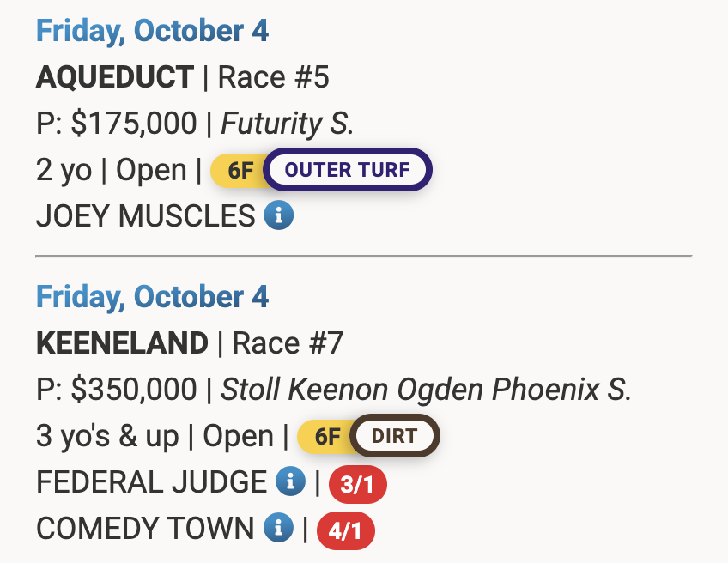Click the Friday, October 4 date above AQUEDUCT
Viewport: 728px width, 563px height.
(152, 32)
